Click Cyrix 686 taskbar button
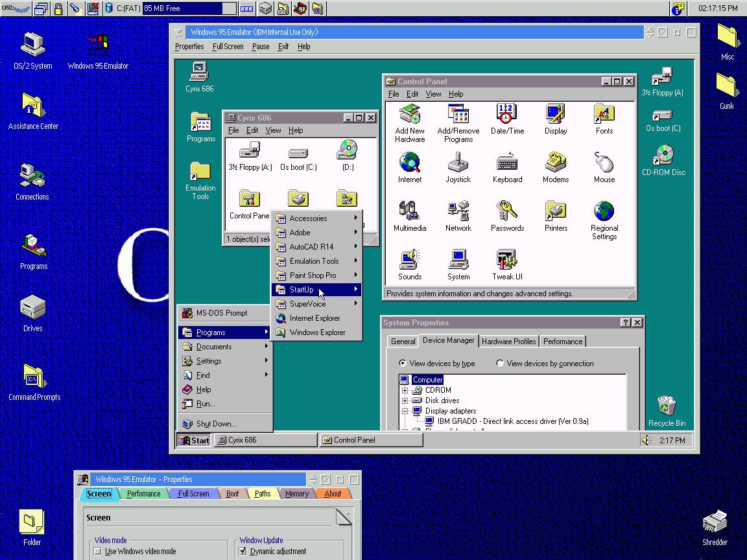Screen dimensions: 747x560 265,440
